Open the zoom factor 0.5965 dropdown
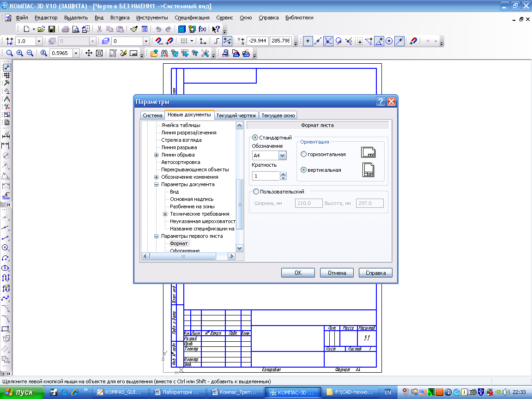 [x=76, y=53]
